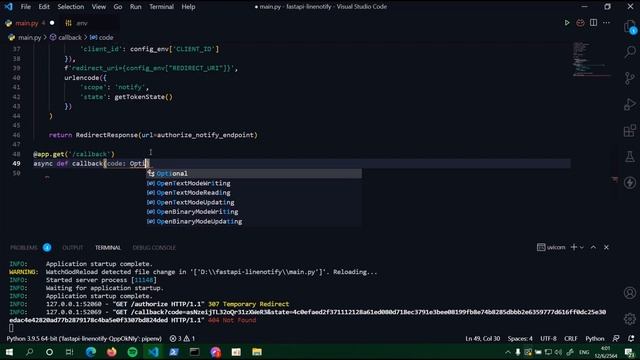Change the UTF-8 file encoding
Image resolution: width=640 pixels, height=360 pixels.
point(548,338)
